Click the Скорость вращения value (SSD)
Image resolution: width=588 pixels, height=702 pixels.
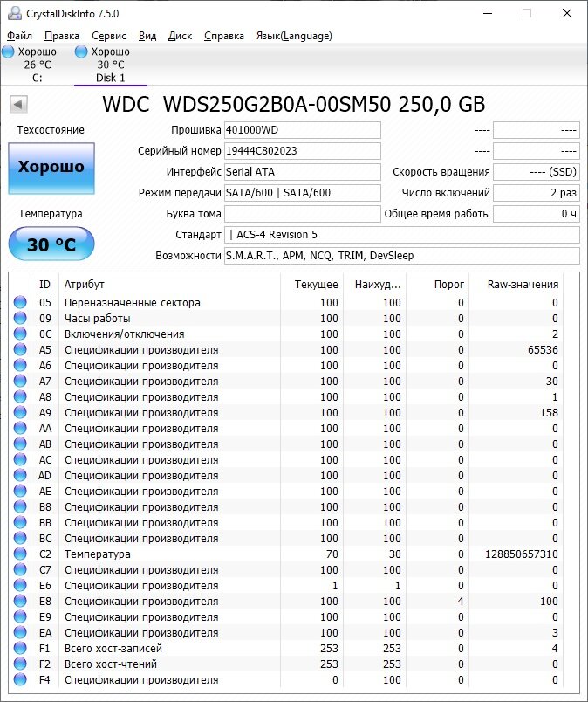[537, 172]
